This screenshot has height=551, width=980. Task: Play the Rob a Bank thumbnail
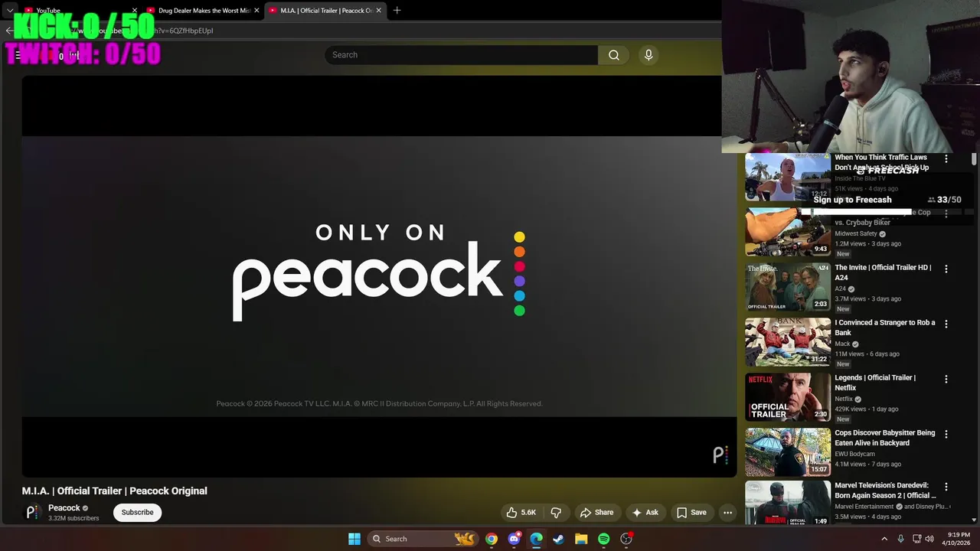coord(788,342)
